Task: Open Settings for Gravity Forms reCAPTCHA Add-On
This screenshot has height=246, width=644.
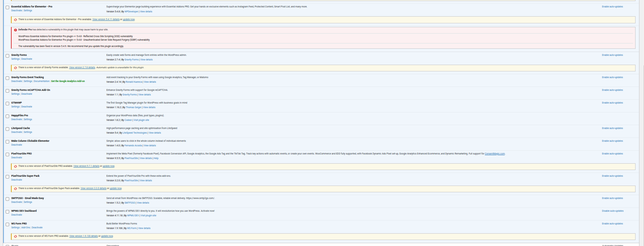Action: [x=15, y=94]
